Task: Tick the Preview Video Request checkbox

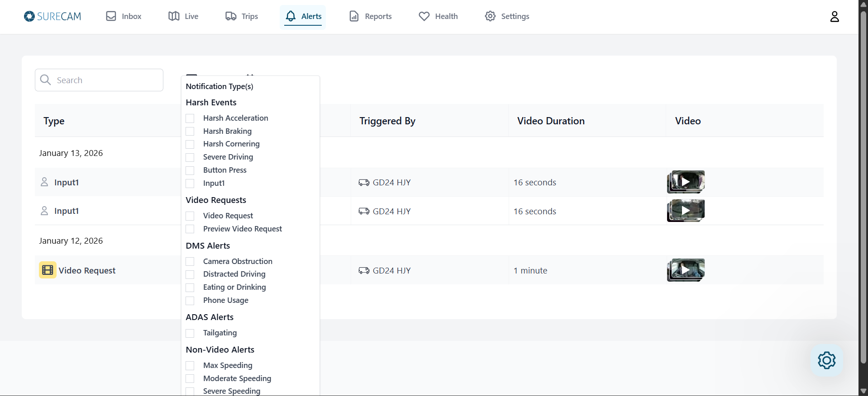Action: [x=190, y=229]
